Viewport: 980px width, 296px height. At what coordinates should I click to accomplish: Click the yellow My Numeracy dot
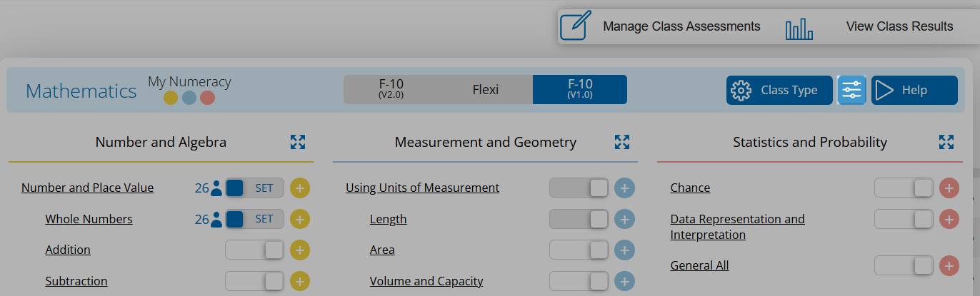pyautogui.click(x=171, y=98)
